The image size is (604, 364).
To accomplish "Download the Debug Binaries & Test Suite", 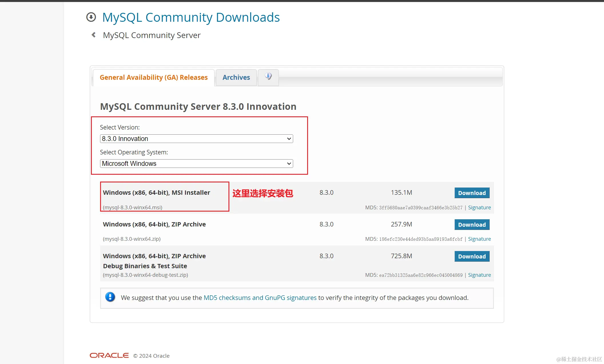I will [x=472, y=256].
